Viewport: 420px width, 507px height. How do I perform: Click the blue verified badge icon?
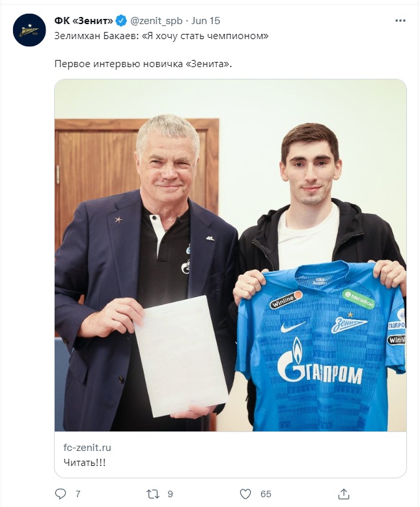[x=121, y=21]
